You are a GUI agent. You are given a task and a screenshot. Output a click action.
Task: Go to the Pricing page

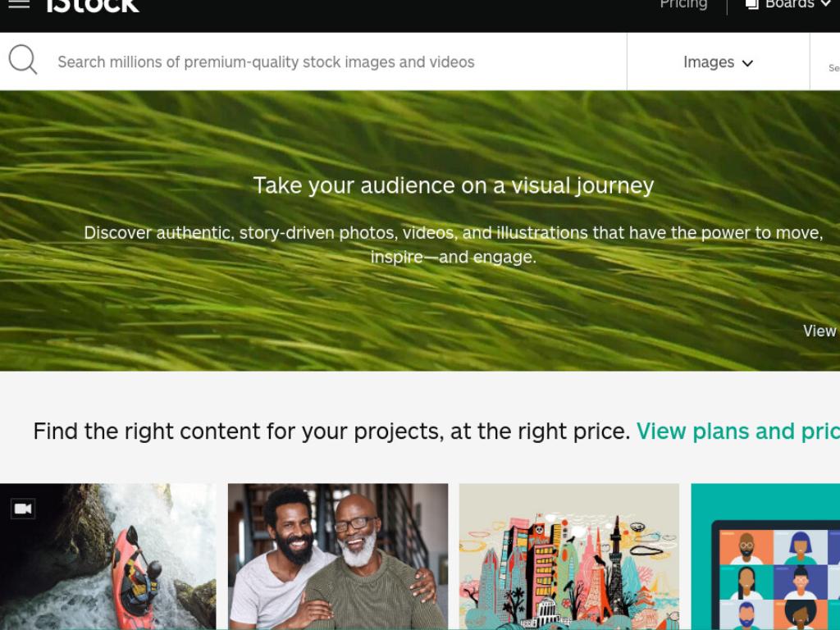coord(683,4)
